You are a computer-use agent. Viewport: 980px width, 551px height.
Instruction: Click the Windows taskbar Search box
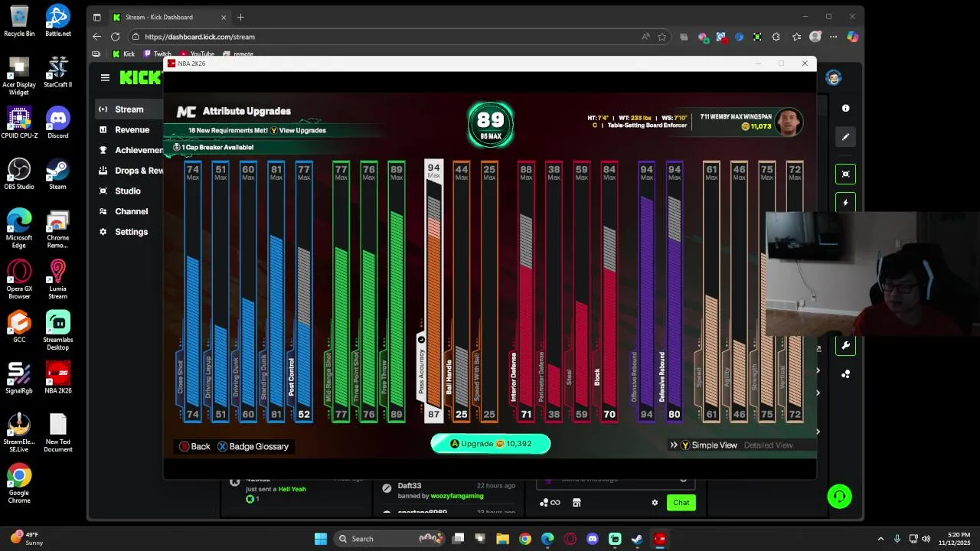390,539
